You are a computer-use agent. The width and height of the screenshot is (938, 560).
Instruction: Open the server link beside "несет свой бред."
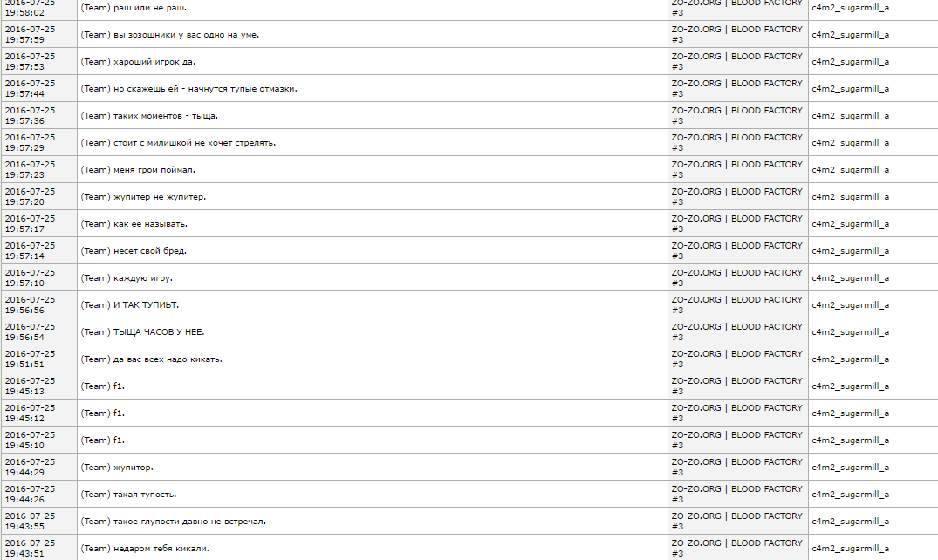coord(736,250)
